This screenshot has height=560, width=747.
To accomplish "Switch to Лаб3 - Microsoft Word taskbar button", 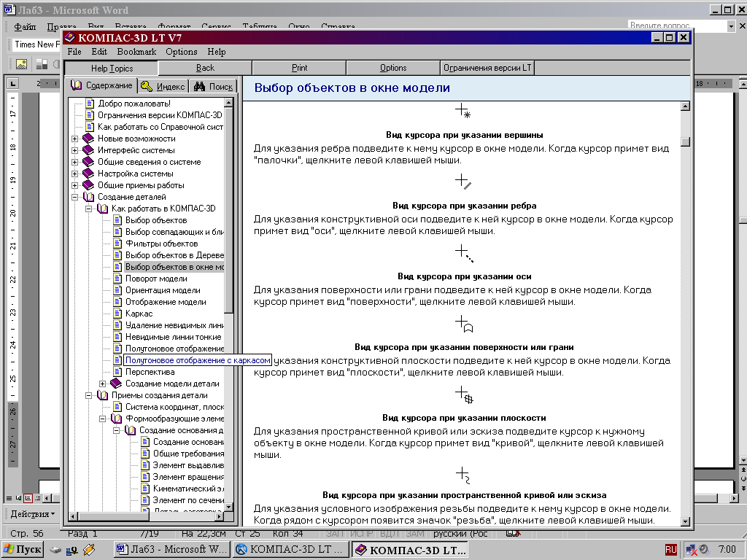I will coord(172,550).
